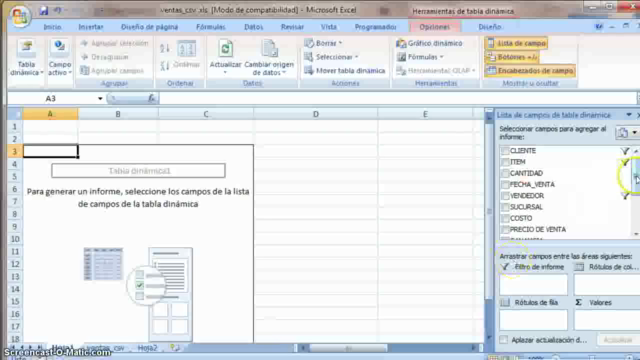Image resolution: width=640 pixels, height=360 pixels.
Task: Click the Fórmulas ribbon tab
Action: click(211, 27)
